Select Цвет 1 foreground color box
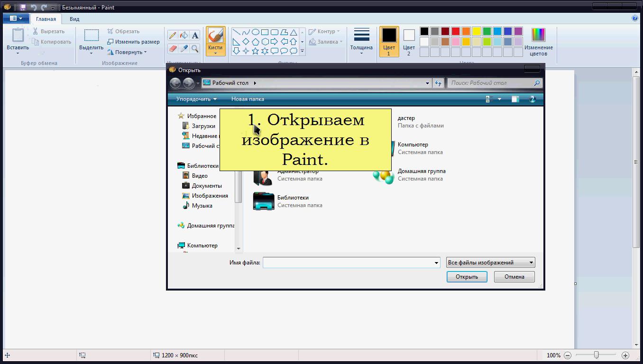643x364 pixels. coord(389,42)
